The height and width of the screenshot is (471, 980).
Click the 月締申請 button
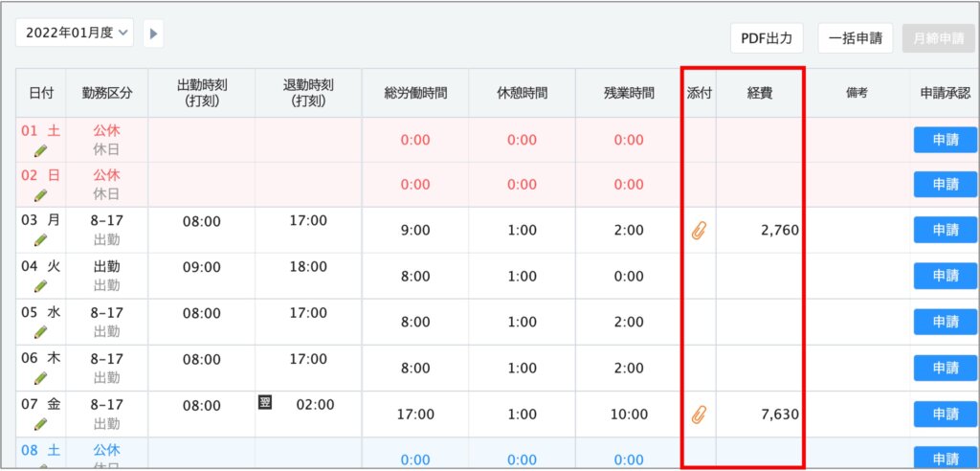(937, 38)
